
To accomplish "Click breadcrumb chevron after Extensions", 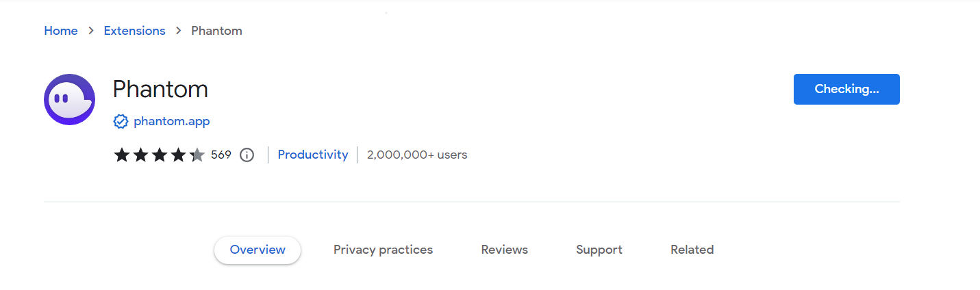I will 178,31.
